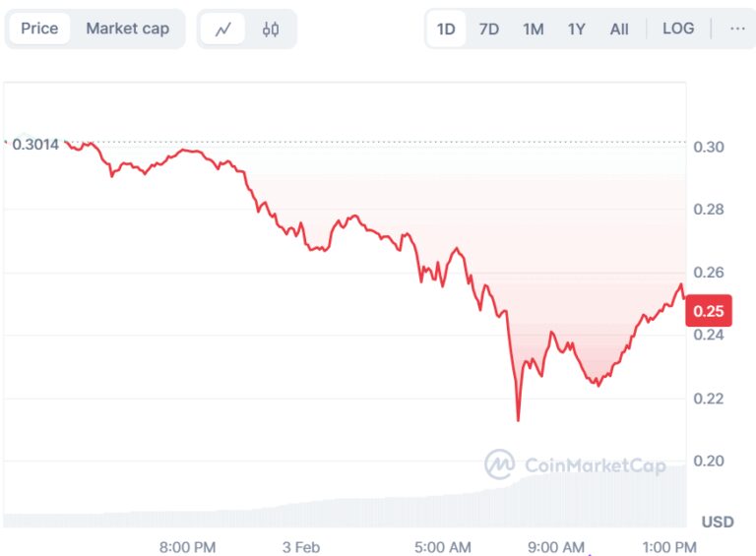Viewport: 756px width, 556px height.
Task: Click the 9:00 AM time axis label
Action: pos(557,547)
